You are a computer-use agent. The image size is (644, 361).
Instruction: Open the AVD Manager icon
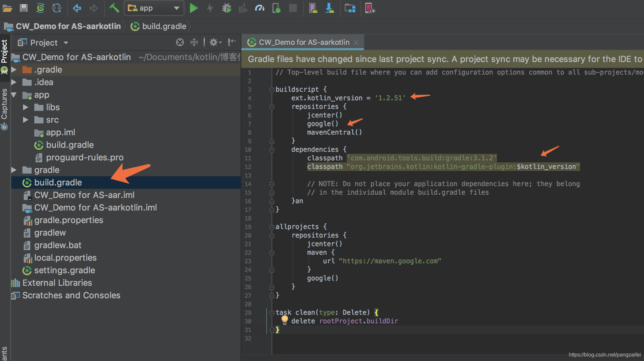313,8
